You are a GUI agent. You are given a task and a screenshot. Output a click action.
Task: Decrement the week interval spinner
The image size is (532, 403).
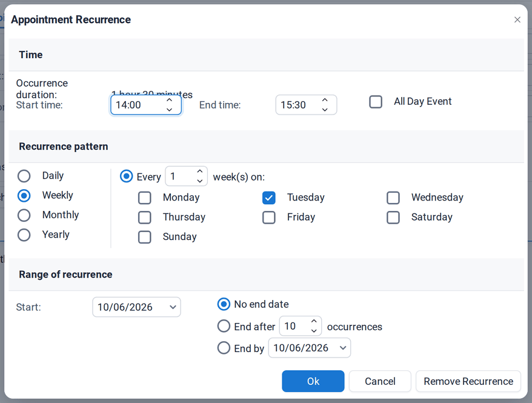[x=200, y=181]
